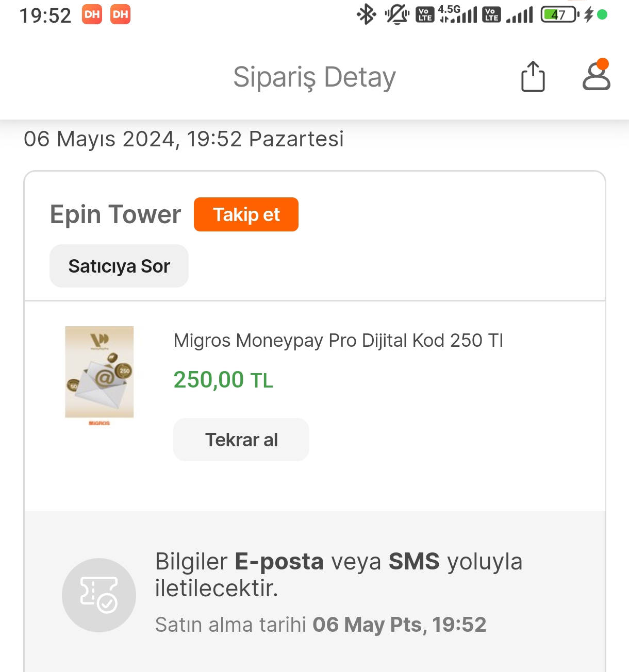629x672 pixels.
Task: Open the user profile icon
Action: pyautogui.click(x=597, y=76)
